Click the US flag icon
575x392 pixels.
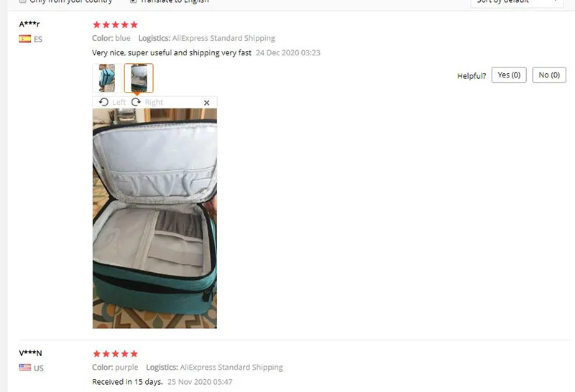(25, 368)
